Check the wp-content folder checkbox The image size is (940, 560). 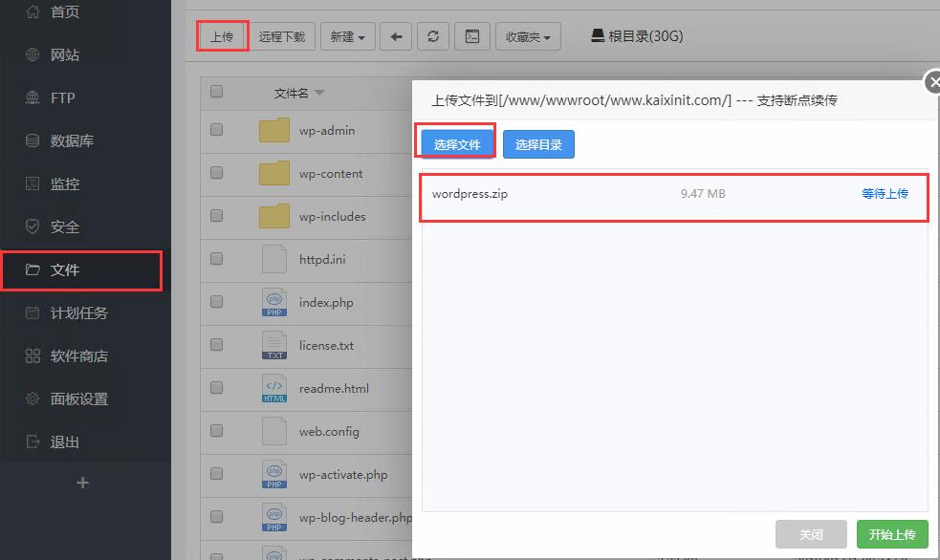(216, 173)
